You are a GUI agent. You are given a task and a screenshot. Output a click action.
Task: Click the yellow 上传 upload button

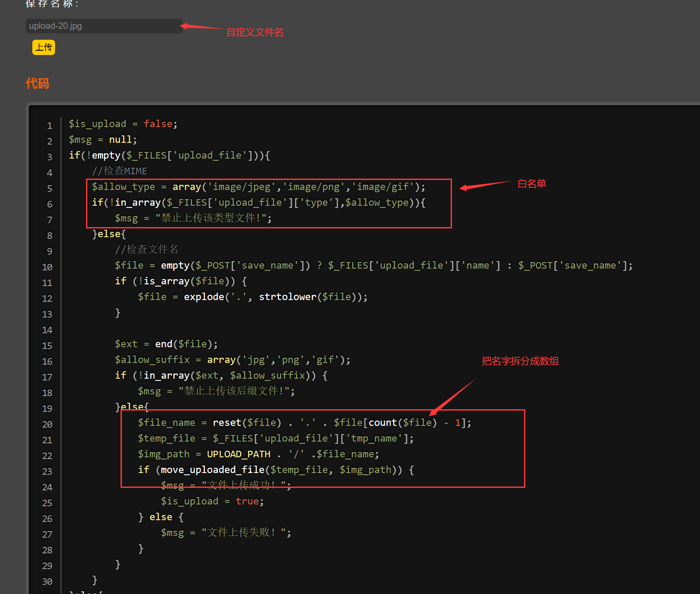(x=44, y=47)
